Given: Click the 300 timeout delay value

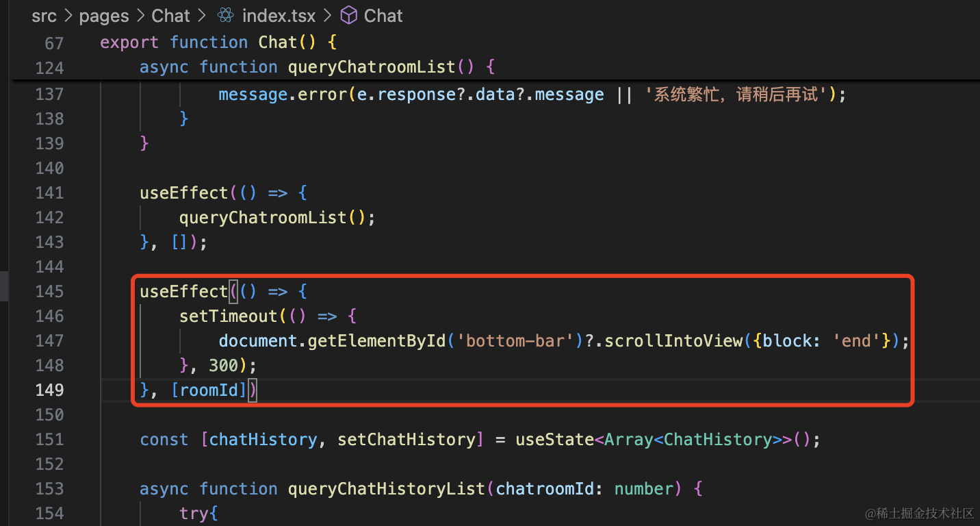Looking at the screenshot, I should (x=223, y=365).
